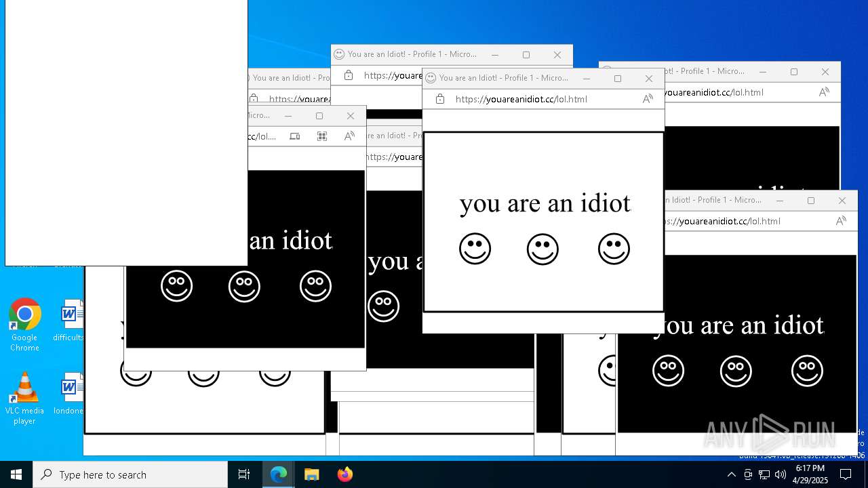This screenshot has height=488, width=868.
Task: Select the "londone" Word document on desktop
Action: tap(68, 394)
